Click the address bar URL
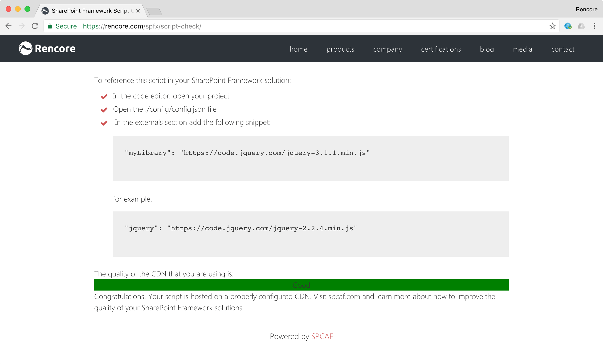Image resolution: width=603 pixels, height=364 pixels. point(142,26)
